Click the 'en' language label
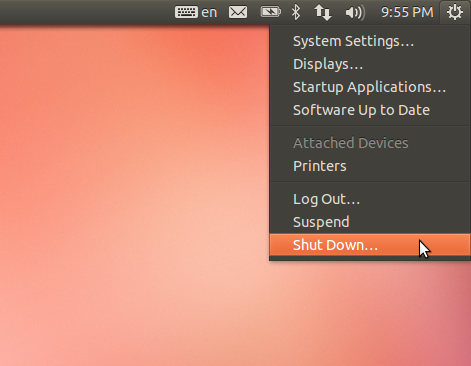The height and width of the screenshot is (366, 471). click(x=209, y=13)
